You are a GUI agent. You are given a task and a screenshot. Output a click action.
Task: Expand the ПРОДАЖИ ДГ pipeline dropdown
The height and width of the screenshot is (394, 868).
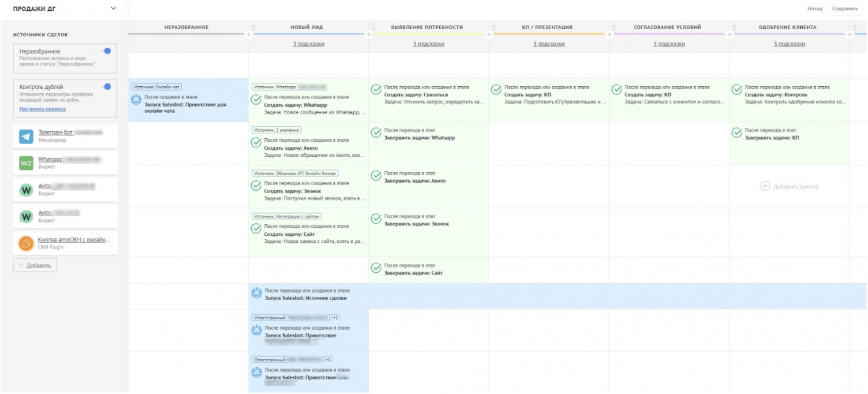click(x=113, y=8)
